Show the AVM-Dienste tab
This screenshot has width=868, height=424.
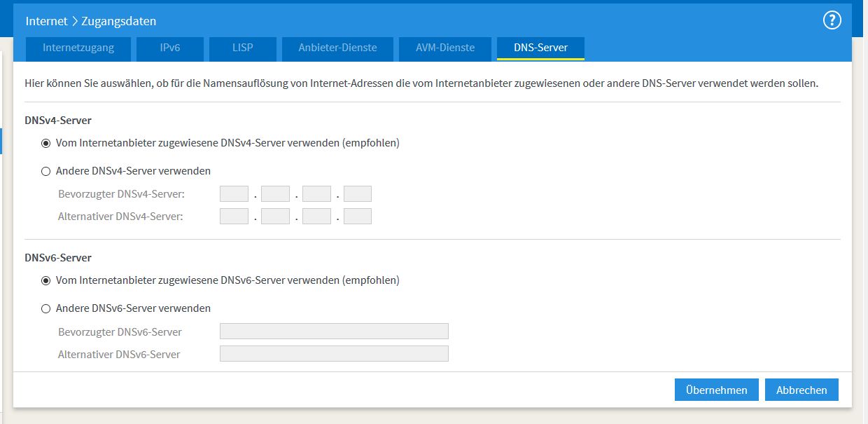click(445, 48)
